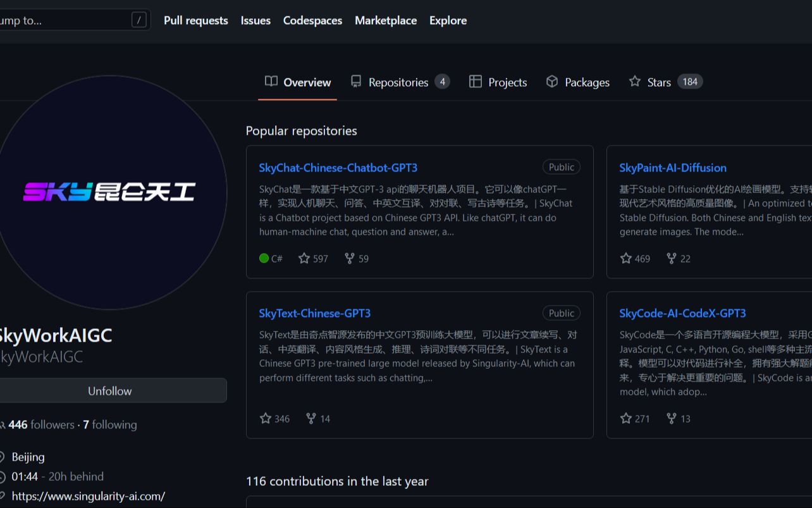Open the SkyChat-Chinese-Chatbot-GPT3 repository link
This screenshot has height=508, width=812.
point(338,168)
